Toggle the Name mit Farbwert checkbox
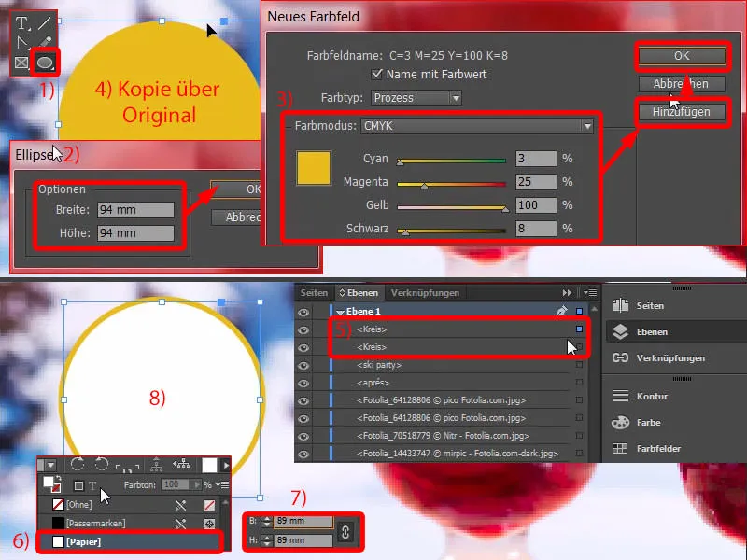The image size is (747, 560). tap(377, 74)
